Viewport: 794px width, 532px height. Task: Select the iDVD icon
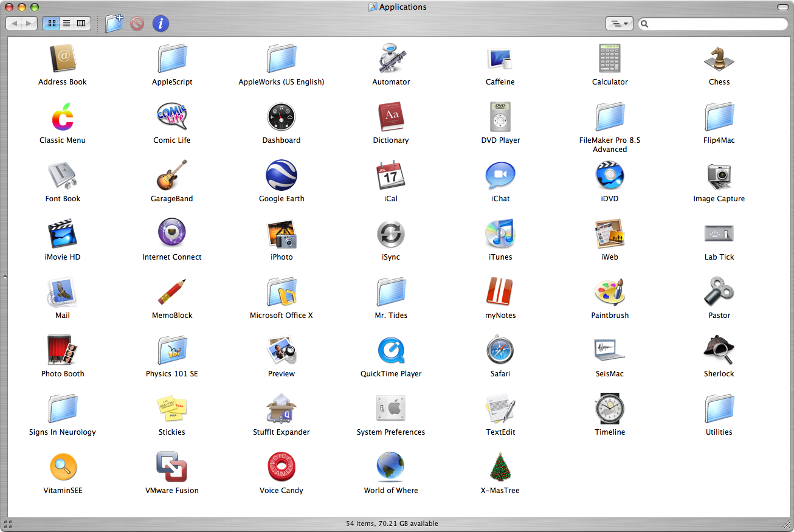[x=610, y=176]
